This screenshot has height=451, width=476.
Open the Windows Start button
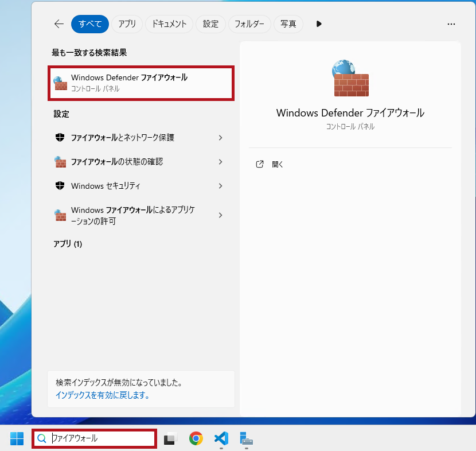[17, 438]
